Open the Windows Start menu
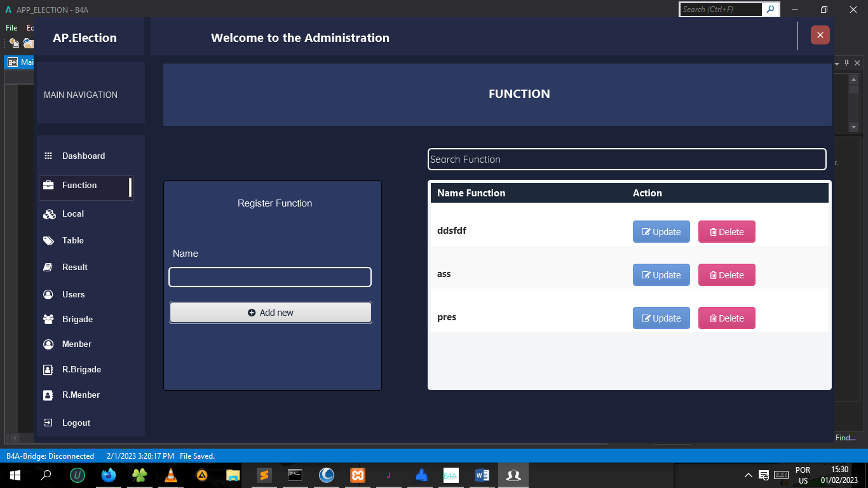Screen dimensions: 868x488 [15, 475]
